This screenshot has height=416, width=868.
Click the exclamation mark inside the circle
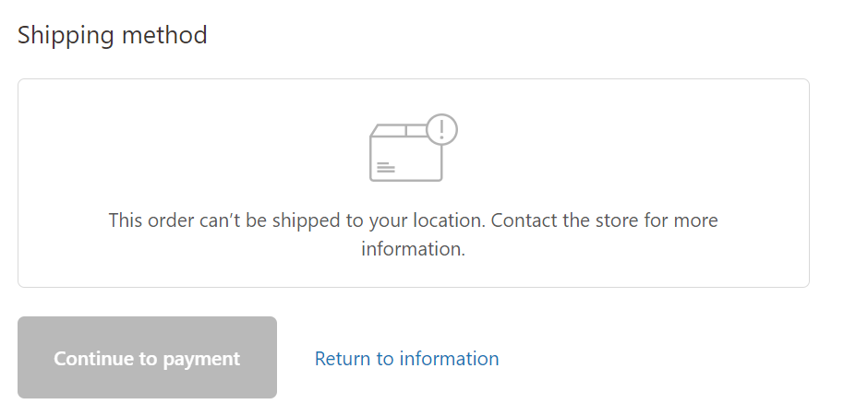click(x=442, y=129)
